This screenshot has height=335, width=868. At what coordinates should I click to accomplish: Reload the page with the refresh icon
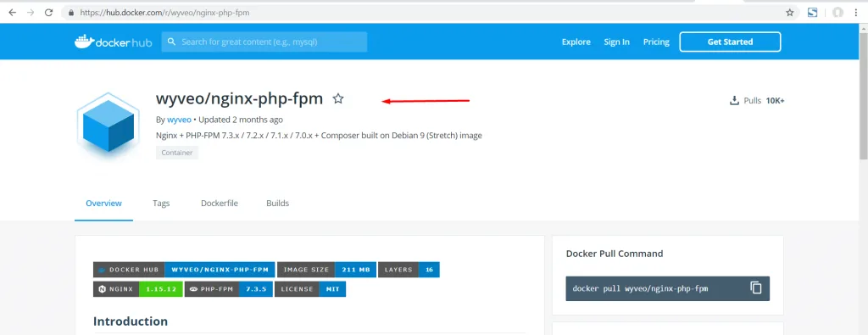coord(48,12)
